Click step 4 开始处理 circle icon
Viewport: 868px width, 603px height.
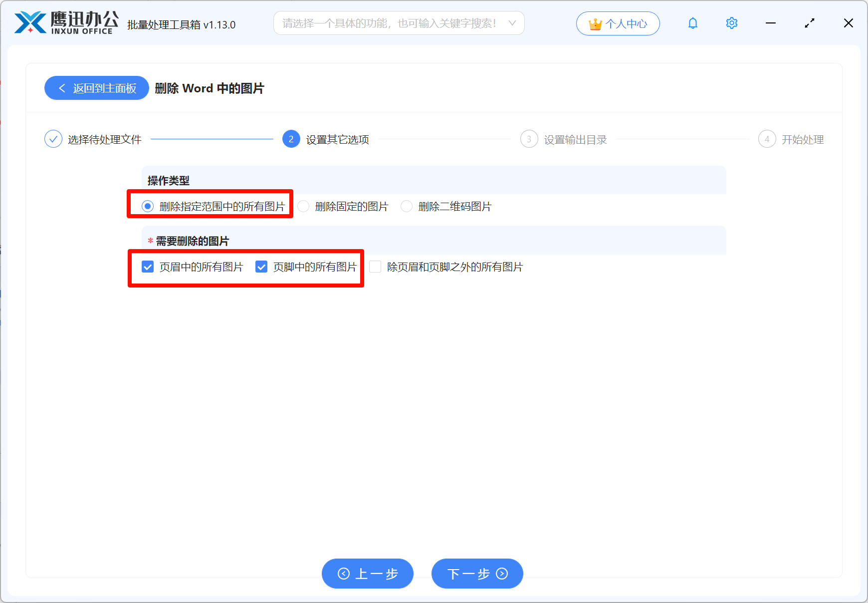(x=767, y=139)
